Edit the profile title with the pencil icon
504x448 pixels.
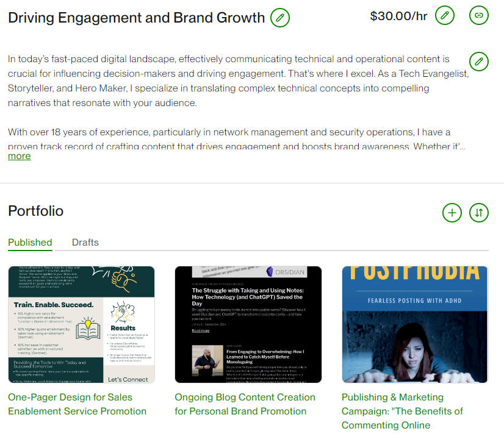(x=280, y=18)
